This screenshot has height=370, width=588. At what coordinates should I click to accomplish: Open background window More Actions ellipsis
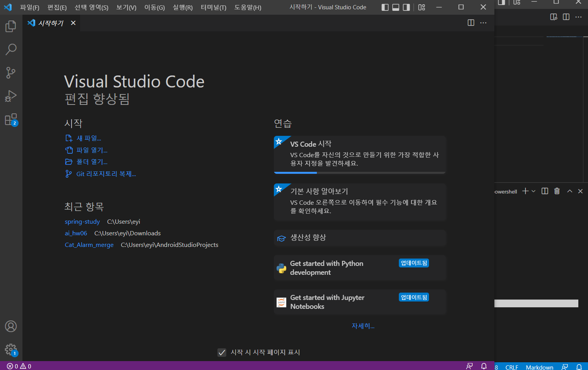578,17
